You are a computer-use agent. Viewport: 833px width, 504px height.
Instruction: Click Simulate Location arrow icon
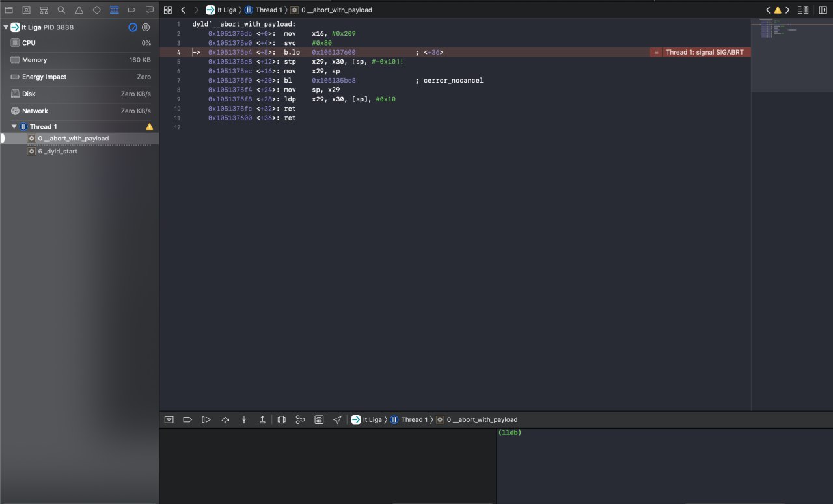(337, 419)
